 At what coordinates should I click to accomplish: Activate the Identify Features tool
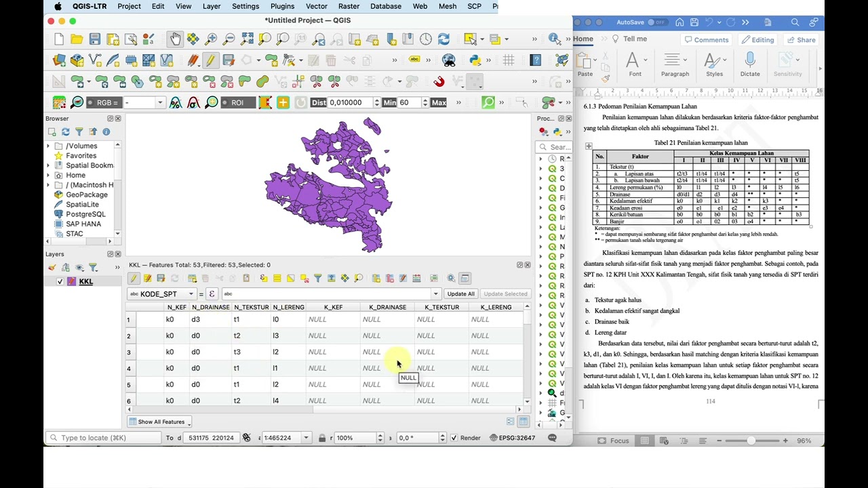click(x=555, y=39)
